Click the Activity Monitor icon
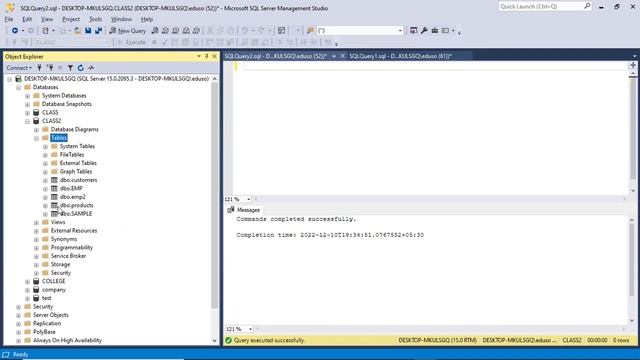The height and width of the screenshot is (360, 640). click(x=281, y=31)
